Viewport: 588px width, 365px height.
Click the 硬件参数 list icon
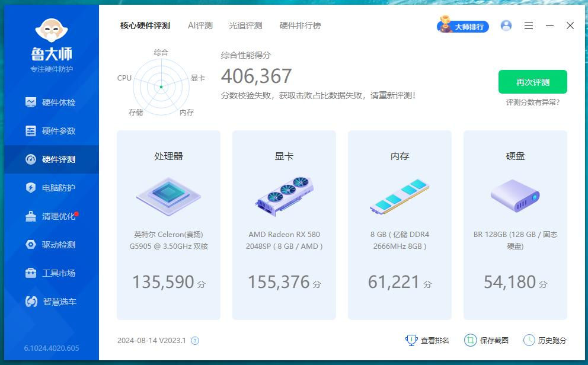tap(31, 131)
